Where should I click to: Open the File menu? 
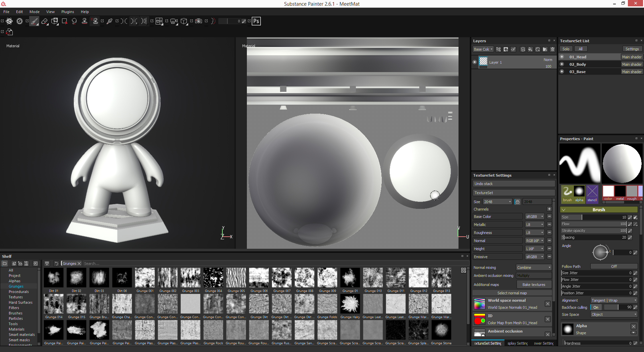[x=6, y=12]
